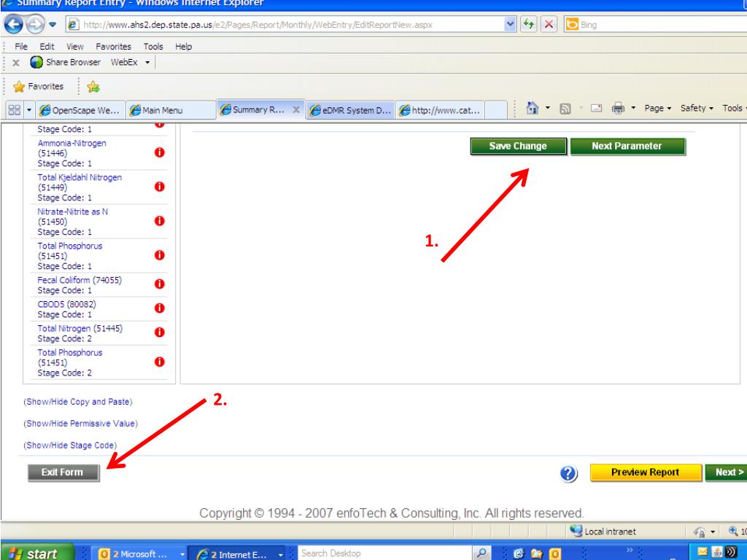Click the RSS Feeds icon
The image size is (747, 560).
[x=565, y=109]
